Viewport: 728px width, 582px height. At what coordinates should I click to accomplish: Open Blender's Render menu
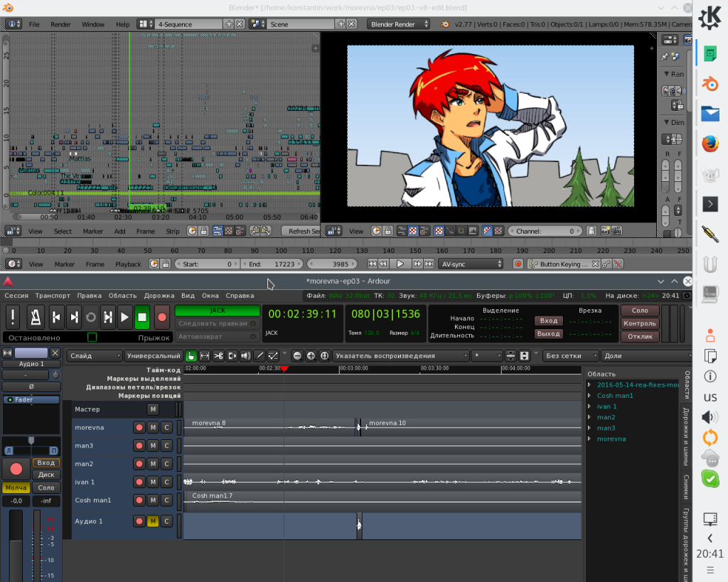pyautogui.click(x=61, y=24)
